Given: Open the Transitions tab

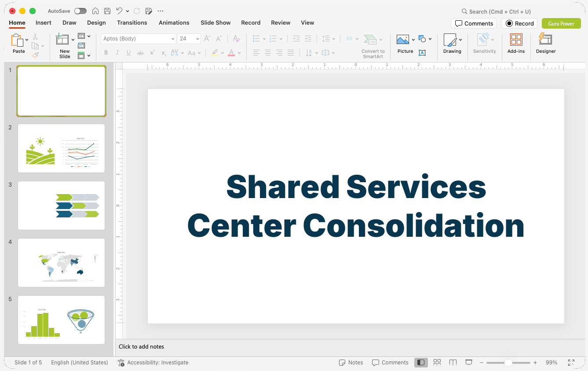Looking at the screenshot, I should pyautogui.click(x=132, y=22).
